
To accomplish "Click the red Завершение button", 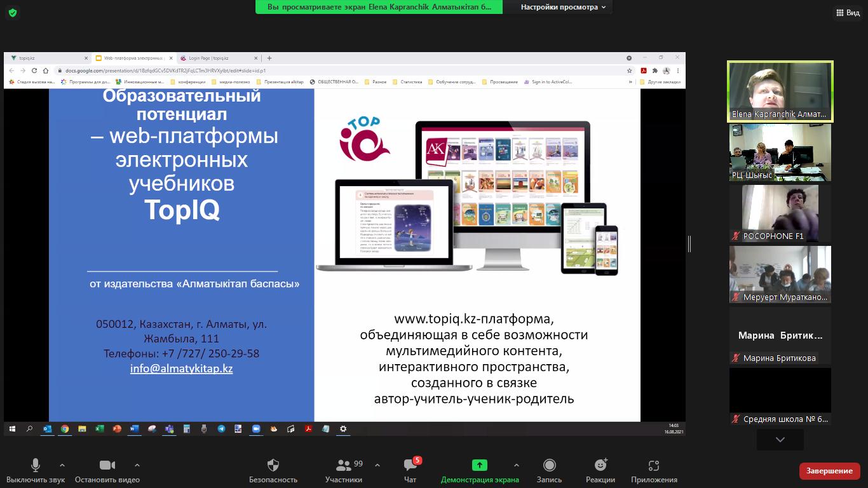I will pyautogui.click(x=829, y=471).
